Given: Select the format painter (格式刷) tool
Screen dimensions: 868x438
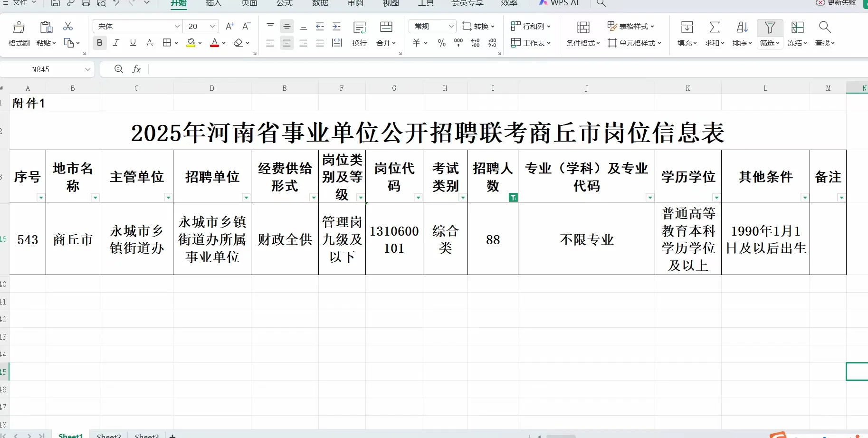Looking at the screenshot, I should (18, 33).
